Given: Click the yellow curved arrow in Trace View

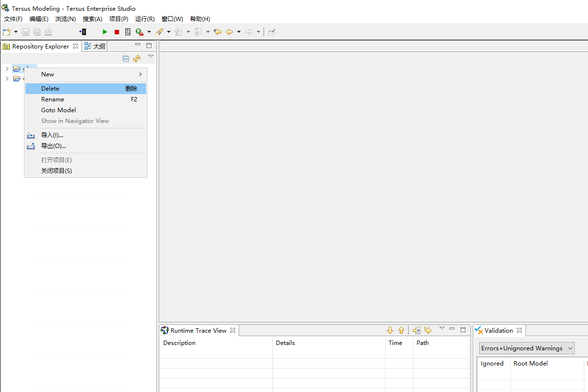Looking at the screenshot, I should [428, 330].
